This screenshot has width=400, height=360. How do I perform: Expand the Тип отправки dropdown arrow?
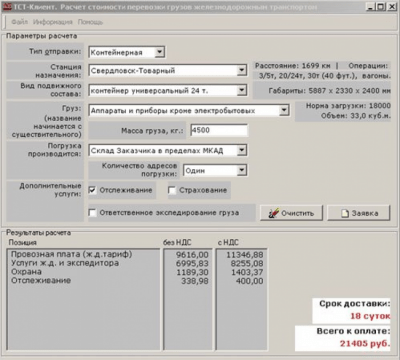(x=160, y=52)
